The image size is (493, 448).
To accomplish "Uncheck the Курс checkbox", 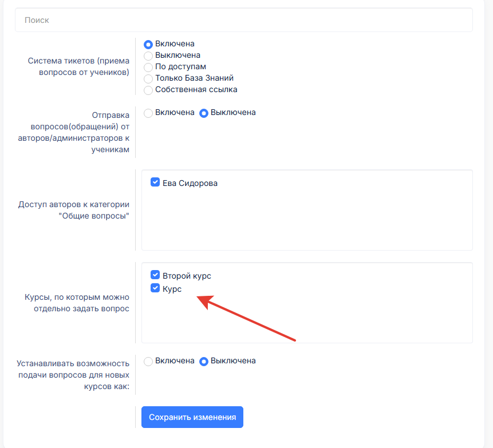I will point(155,288).
